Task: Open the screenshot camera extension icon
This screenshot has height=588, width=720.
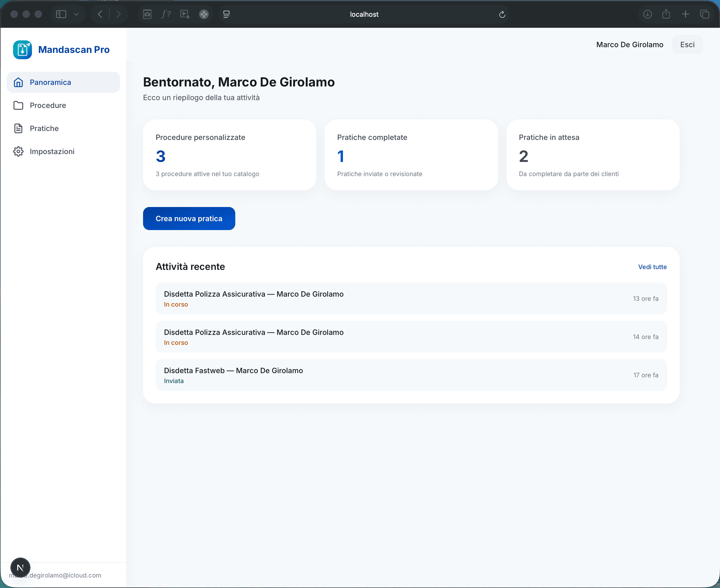Action: (147, 14)
